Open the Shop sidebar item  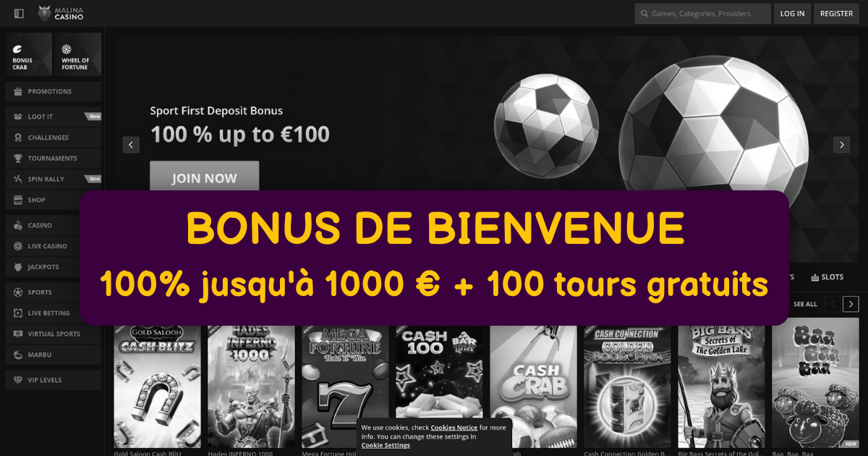54,200
